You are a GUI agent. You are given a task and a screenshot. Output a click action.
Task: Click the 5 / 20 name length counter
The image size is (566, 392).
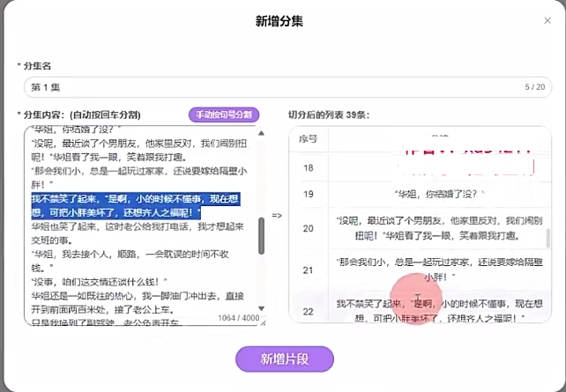pos(535,87)
